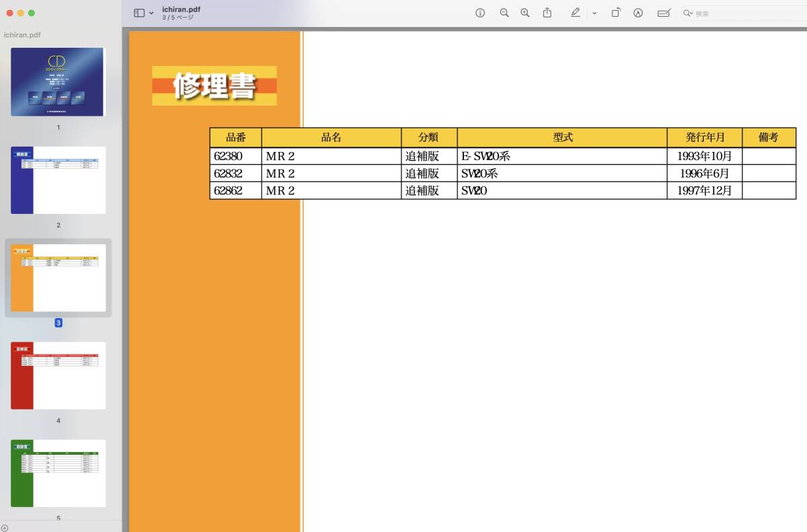Show document info inspector
The height and width of the screenshot is (532, 807).
pyautogui.click(x=480, y=13)
